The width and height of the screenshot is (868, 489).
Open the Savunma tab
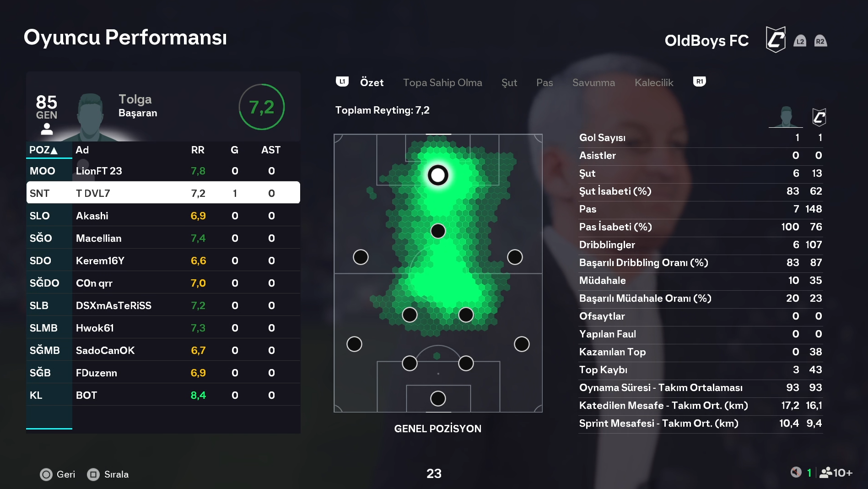593,83
